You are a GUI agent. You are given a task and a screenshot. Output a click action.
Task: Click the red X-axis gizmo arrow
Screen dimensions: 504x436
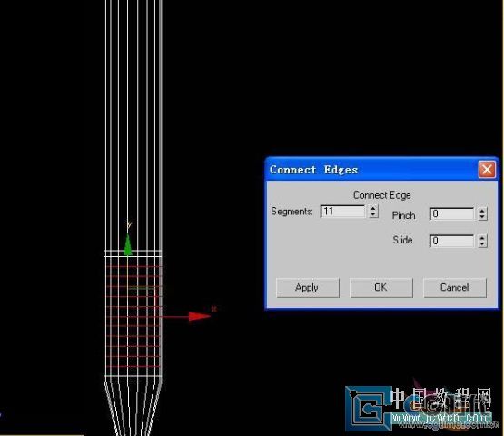click(x=199, y=316)
